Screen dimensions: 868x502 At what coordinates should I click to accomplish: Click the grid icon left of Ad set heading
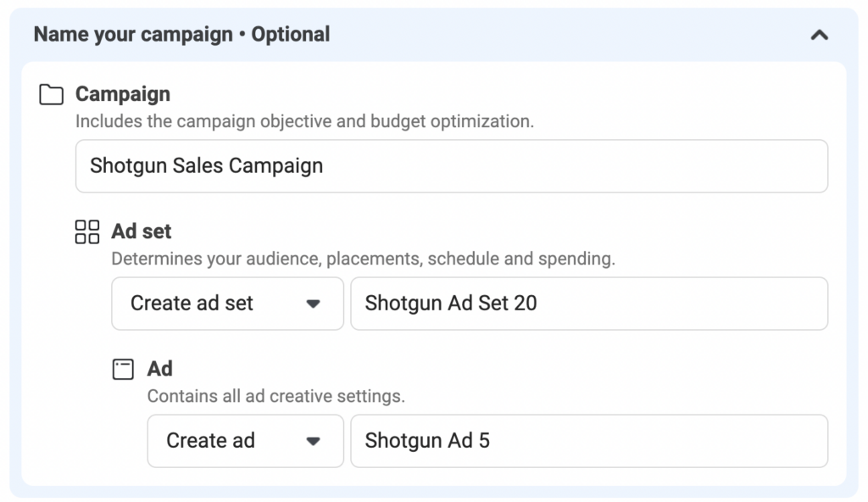pyautogui.click(x=86, y=231)
